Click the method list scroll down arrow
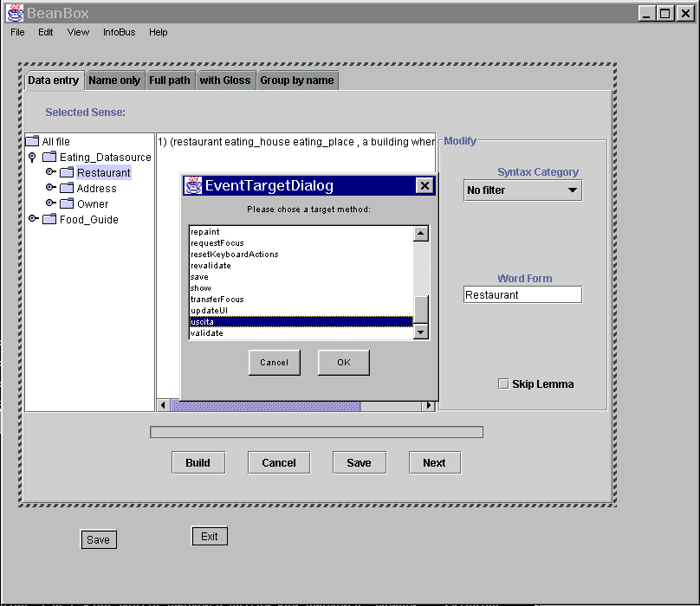 pyautogui.click(x=421, y=332)
